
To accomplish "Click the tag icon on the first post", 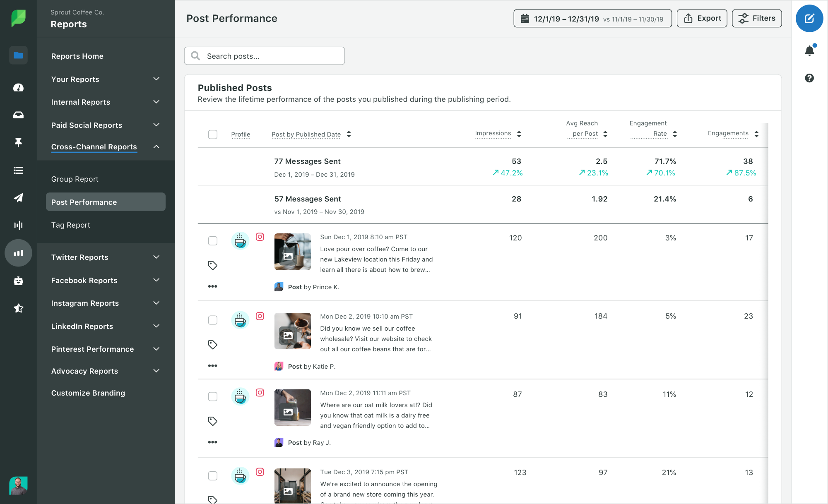I will [212, 264].
